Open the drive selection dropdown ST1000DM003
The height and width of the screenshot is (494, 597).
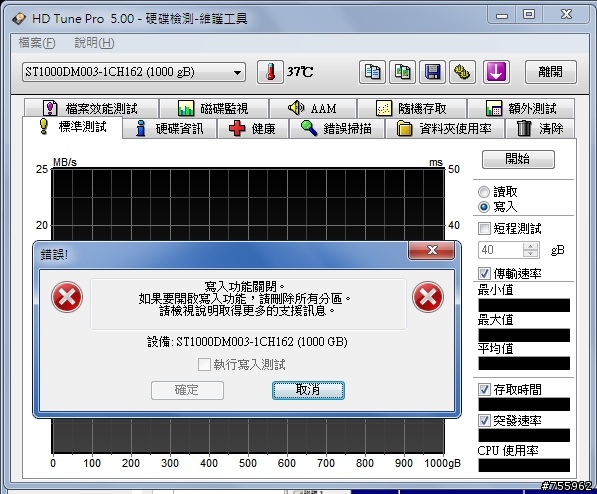pyautogui.click(x=134, y=72)
